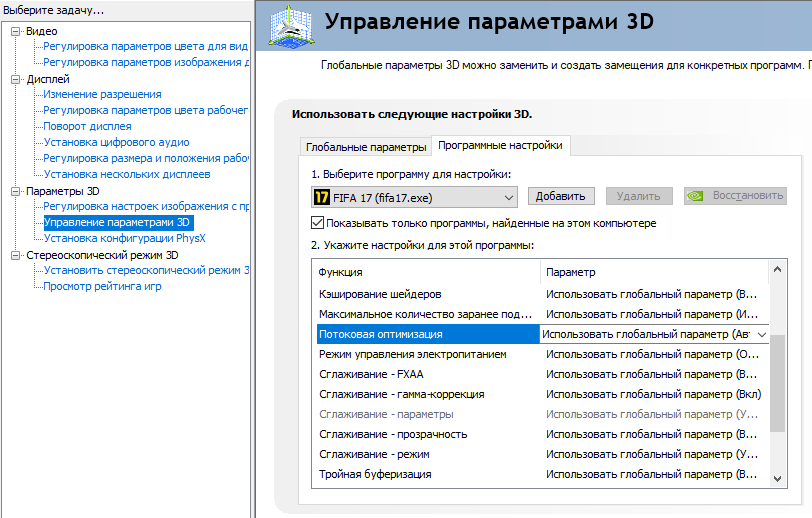Select the Тройная буферизация setting row
The width and height of the screenshot is (812, 518).
(x=375, y=474)
